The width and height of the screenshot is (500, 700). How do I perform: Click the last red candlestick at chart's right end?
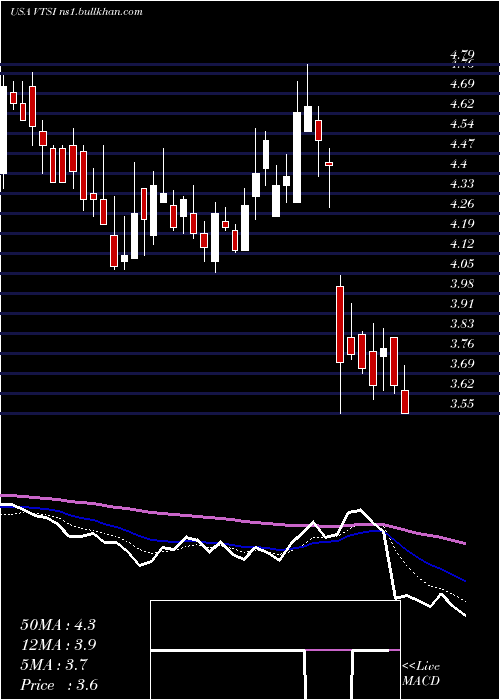tap(405, 402)
